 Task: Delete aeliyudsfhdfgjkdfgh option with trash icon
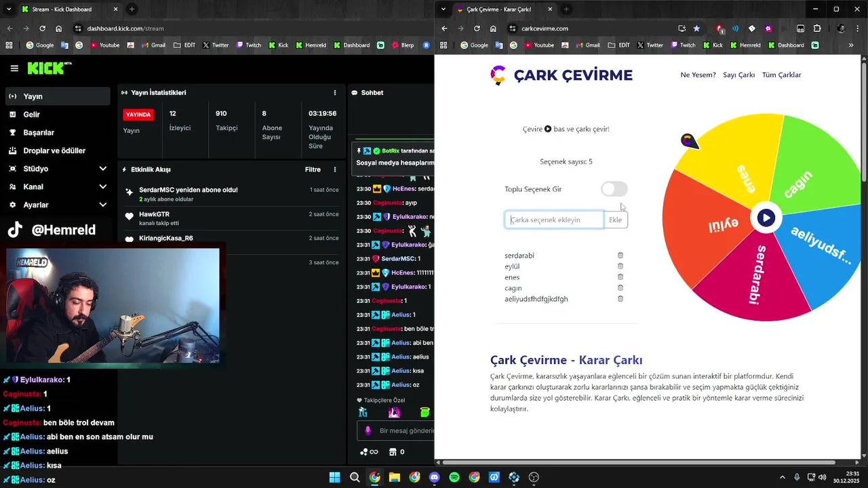point(620,299)
